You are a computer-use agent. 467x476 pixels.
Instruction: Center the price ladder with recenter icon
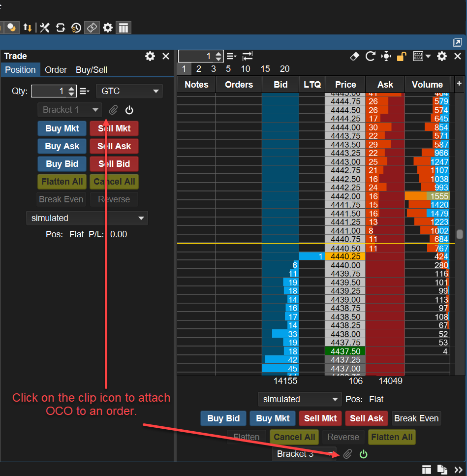click(386, 57)
